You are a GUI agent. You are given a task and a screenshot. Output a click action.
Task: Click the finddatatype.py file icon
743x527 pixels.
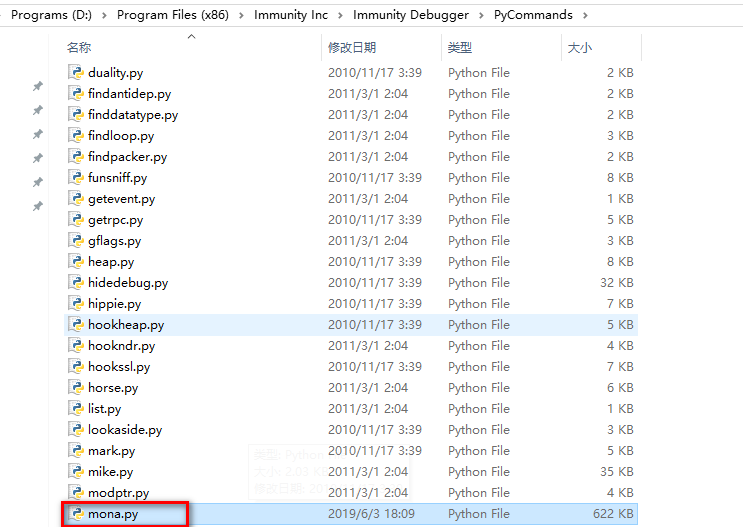76,114
